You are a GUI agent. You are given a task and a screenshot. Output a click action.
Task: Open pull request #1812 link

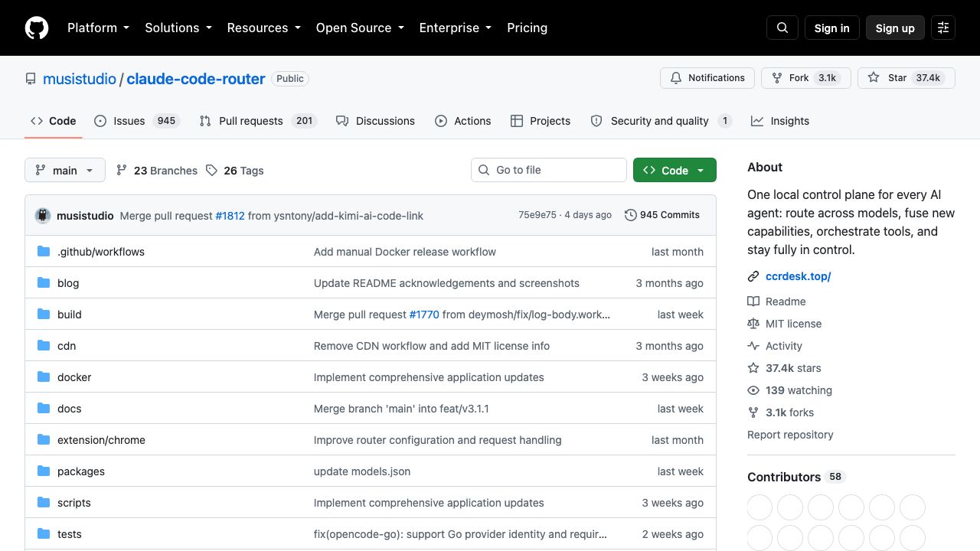(230, 216)
